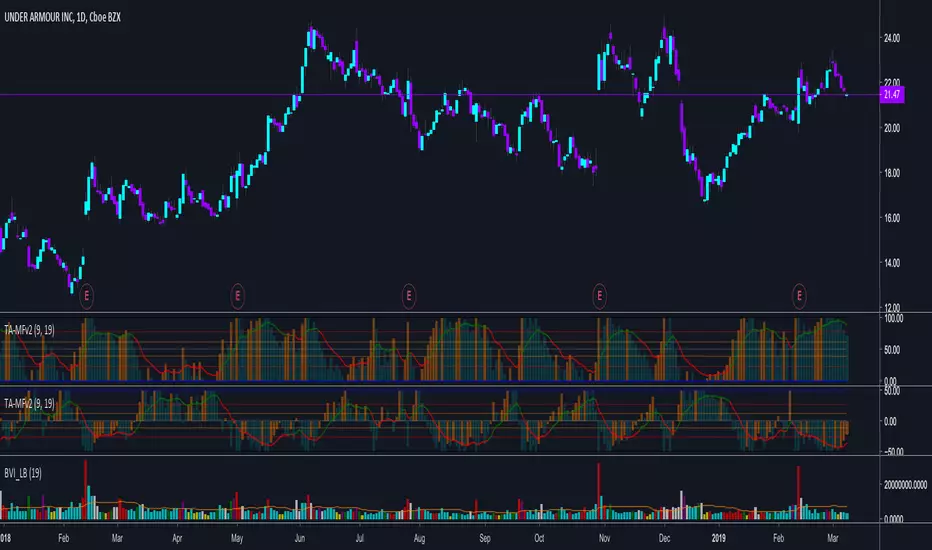Click the Jun label on time axis
The height and width of the screenshot is (550, 932).
300,538
